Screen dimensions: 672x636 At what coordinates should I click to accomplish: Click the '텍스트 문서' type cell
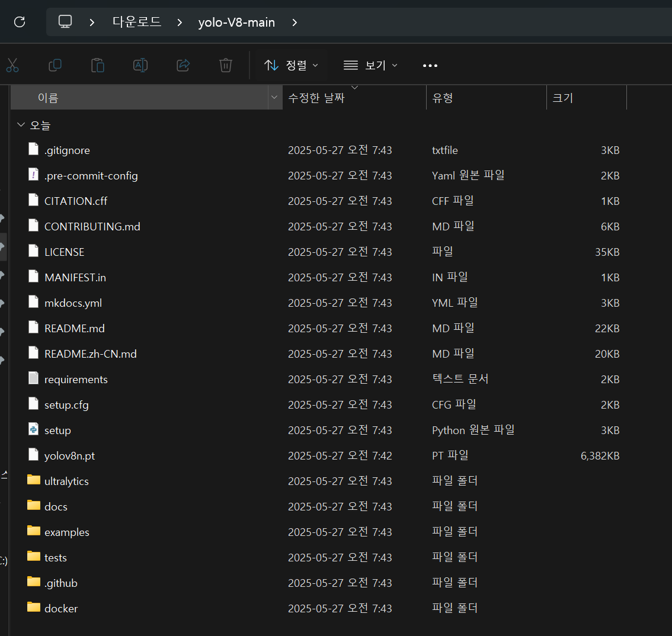click(x=460, y=379)
